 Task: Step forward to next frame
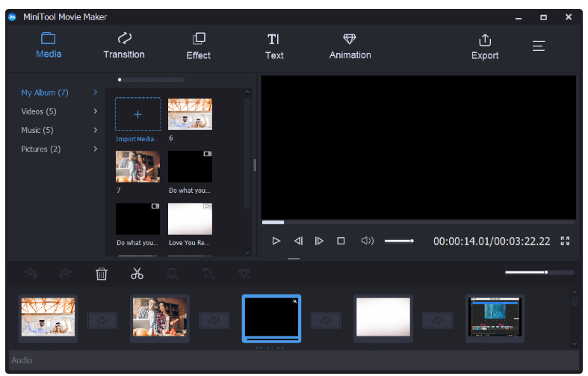click(319, 241)
